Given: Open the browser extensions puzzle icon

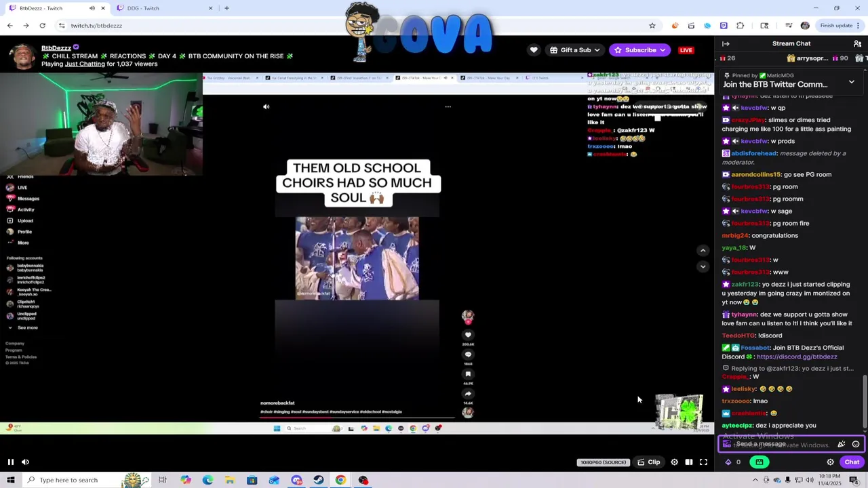Looking at the screenshot, I should coord(740,26).
